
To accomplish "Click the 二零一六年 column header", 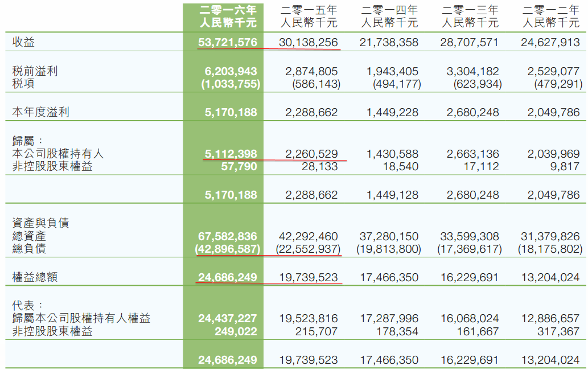I will pyautogui.click(x=228, y=10).
